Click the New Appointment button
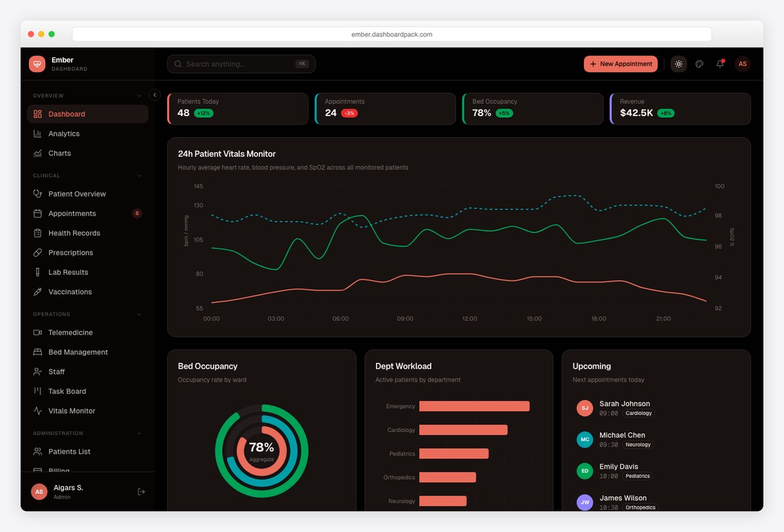 [x=621, y=64]
